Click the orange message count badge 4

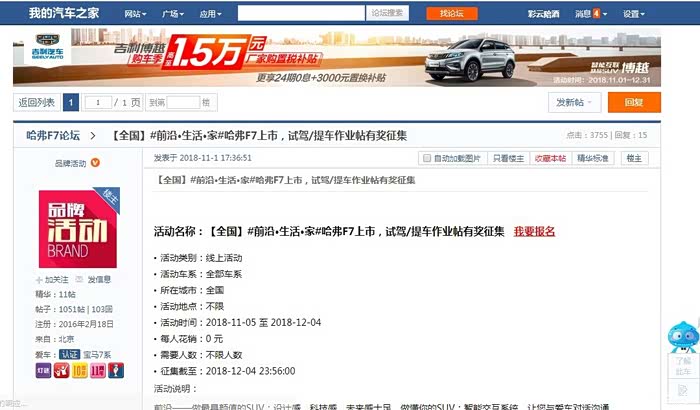point(596,14)
